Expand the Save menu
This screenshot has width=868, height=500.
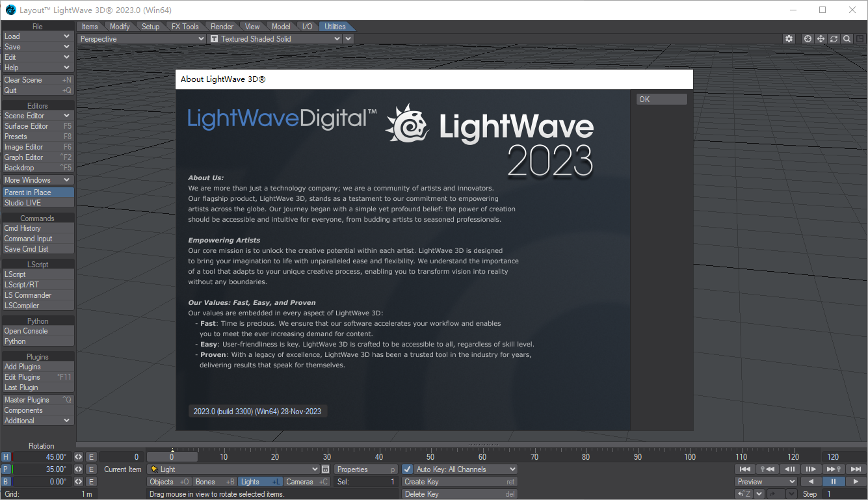tap(38, 47)
